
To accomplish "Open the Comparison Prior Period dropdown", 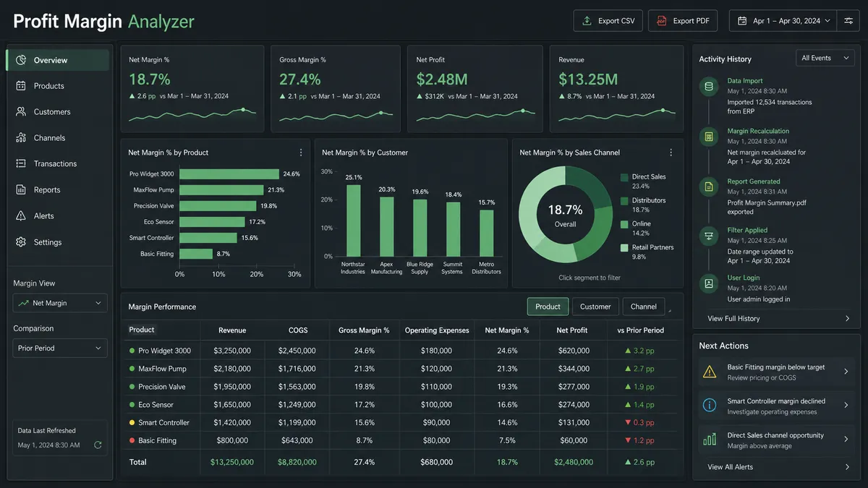I will (60, 348).
